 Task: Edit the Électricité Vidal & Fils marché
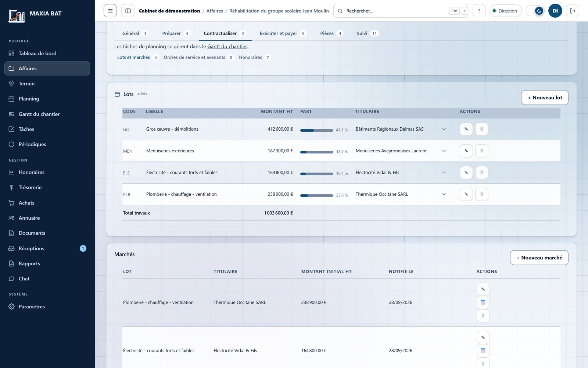483,337
